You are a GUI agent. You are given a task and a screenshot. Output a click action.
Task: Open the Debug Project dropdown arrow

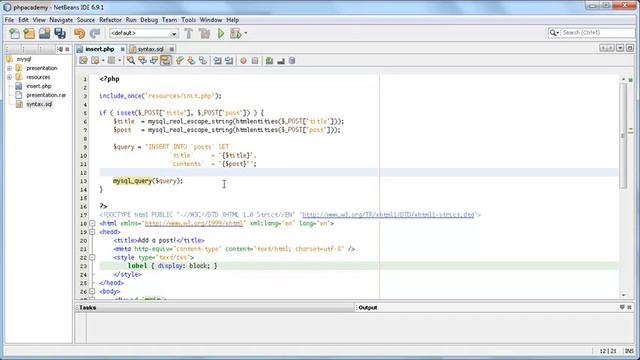246,33
